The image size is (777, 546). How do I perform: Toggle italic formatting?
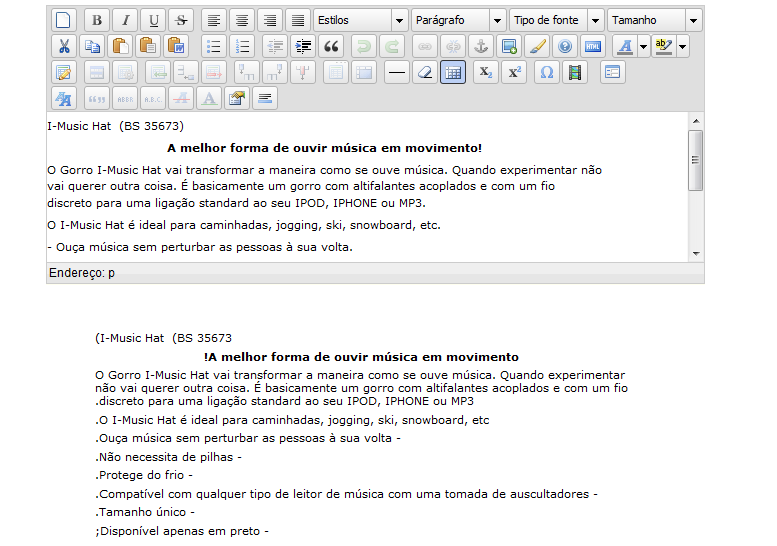125,20
